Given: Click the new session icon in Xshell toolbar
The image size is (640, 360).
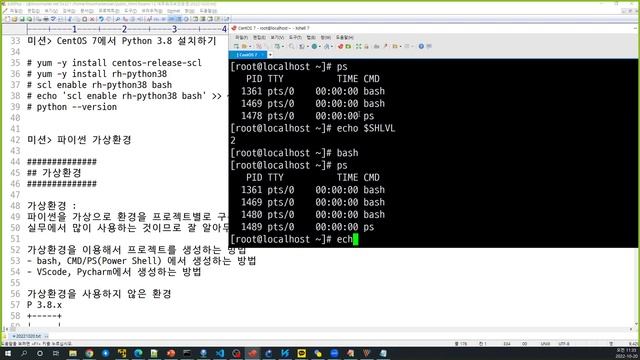Looking at the screenshot, I should (236, 46).
